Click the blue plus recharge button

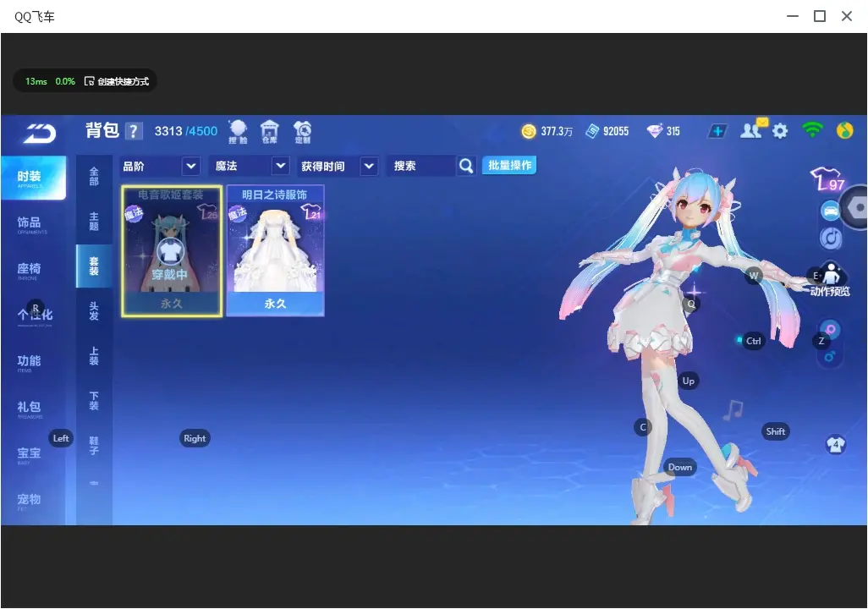(717, 131)
